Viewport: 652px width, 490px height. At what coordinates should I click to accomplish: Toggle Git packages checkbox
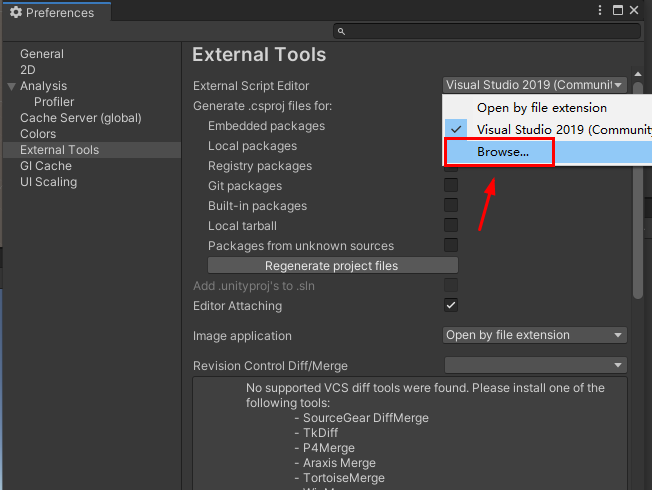click(451, 185)
